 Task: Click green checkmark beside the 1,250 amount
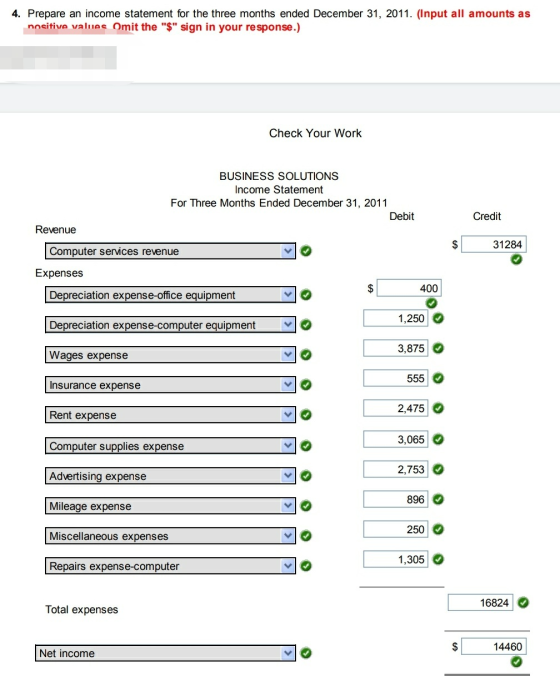click(x=438, y=318)
